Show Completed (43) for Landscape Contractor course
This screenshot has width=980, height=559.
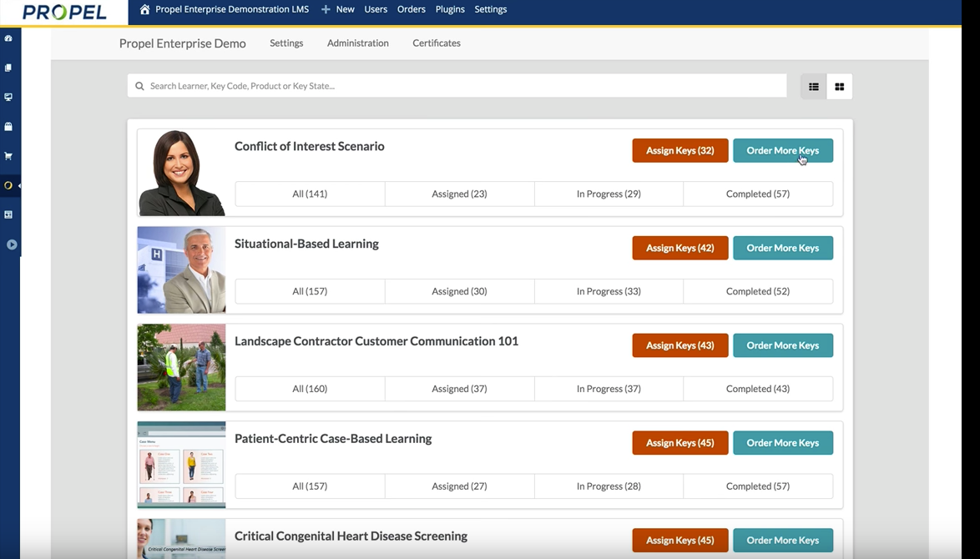click(x=758, y=389)
